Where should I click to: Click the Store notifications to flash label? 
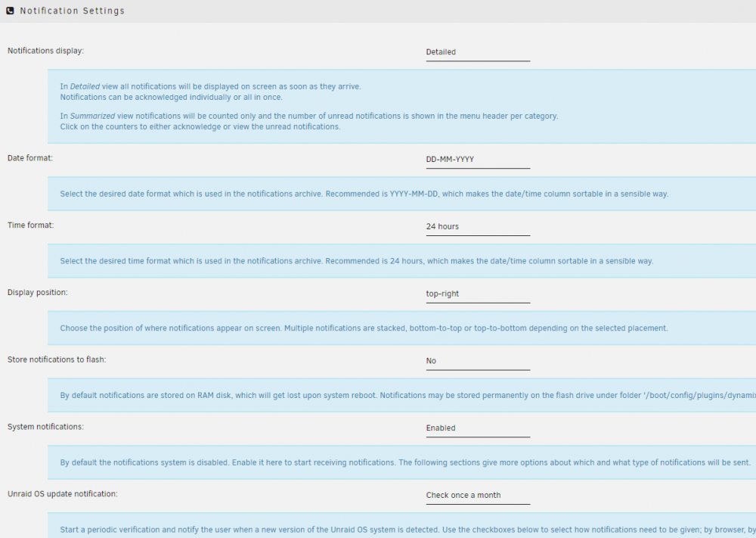tap(57, 359)
